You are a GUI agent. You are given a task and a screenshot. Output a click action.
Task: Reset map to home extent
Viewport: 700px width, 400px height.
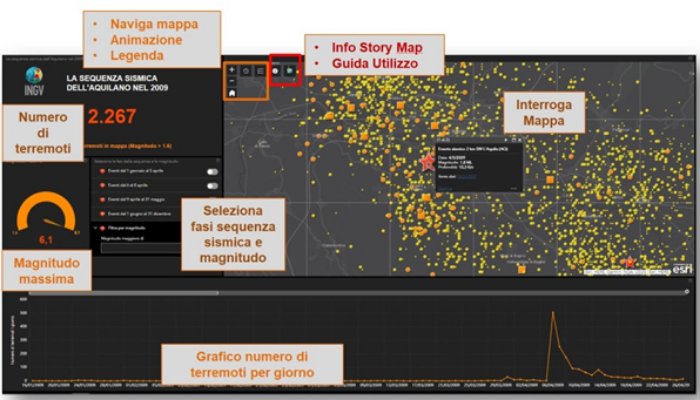point(233,93)
